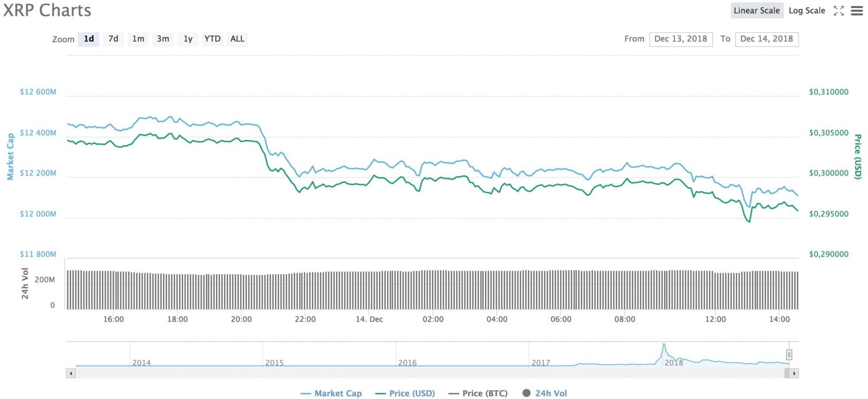The height and width of the screenshot is (399, 868).
Task: Click the 08:00 time axis label
Action: (624, 319)
